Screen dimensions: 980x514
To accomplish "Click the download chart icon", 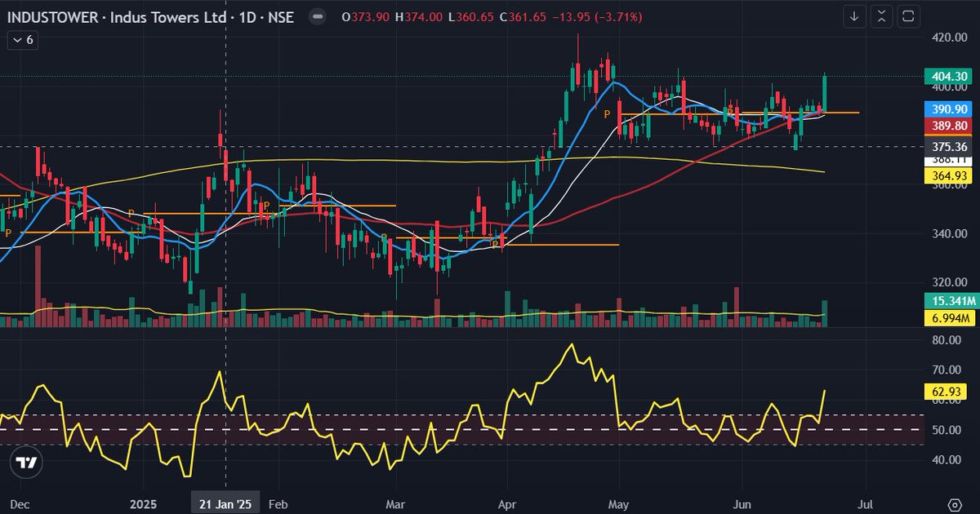I will [853, 16].
